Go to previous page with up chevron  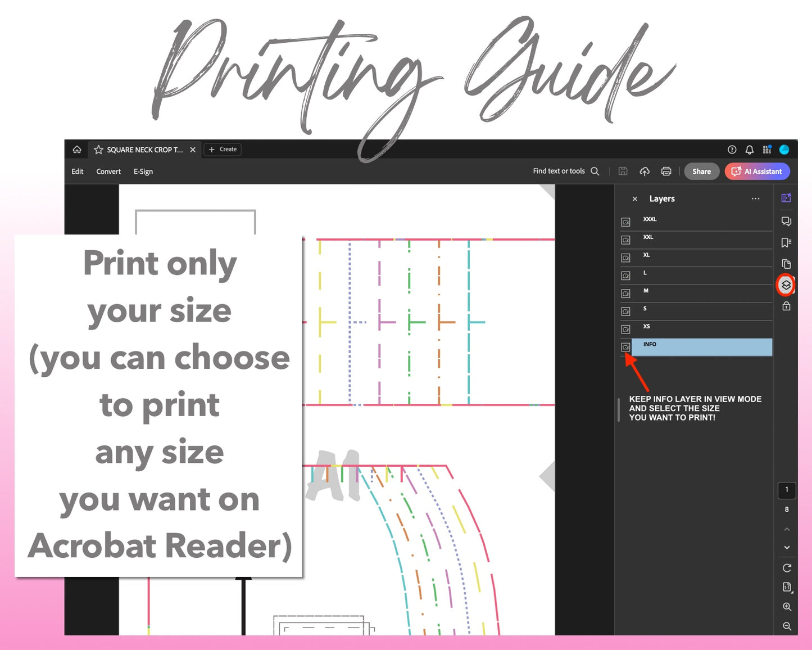coord(787,529)
